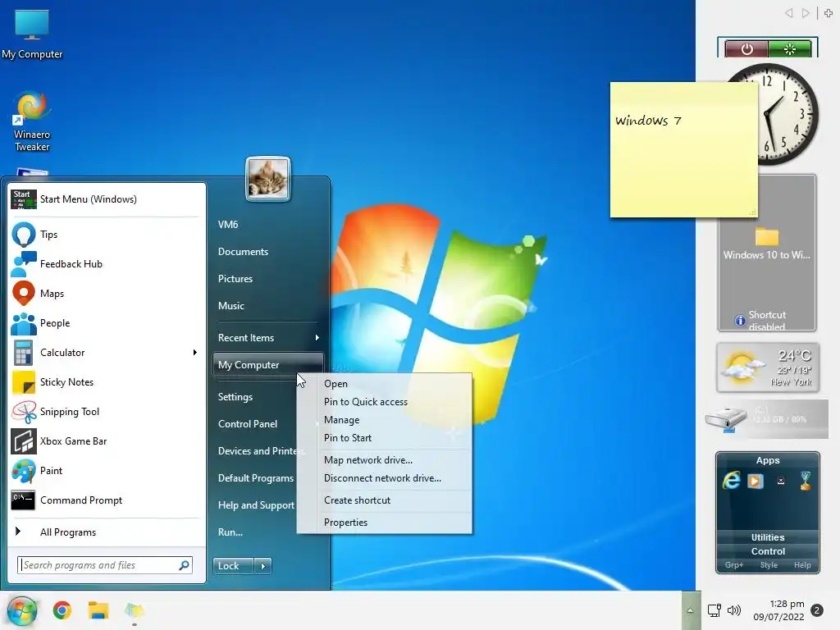840x630 pixels.
Task: Click the Search programs and files box
Action: [104, 565]
